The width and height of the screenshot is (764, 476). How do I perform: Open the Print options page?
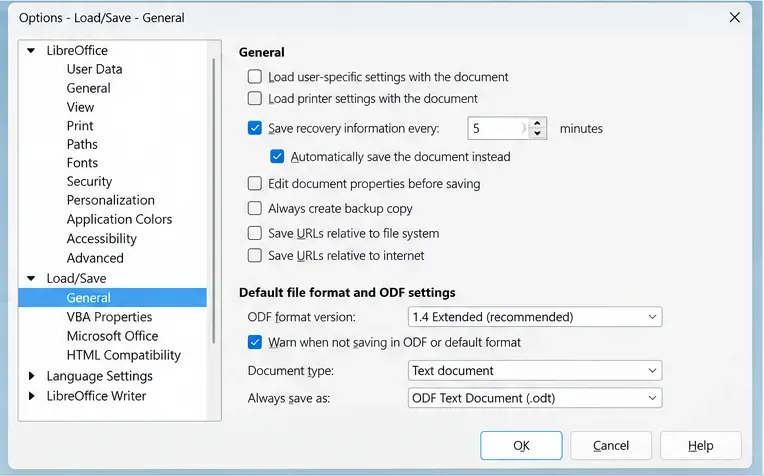[80, 126]
